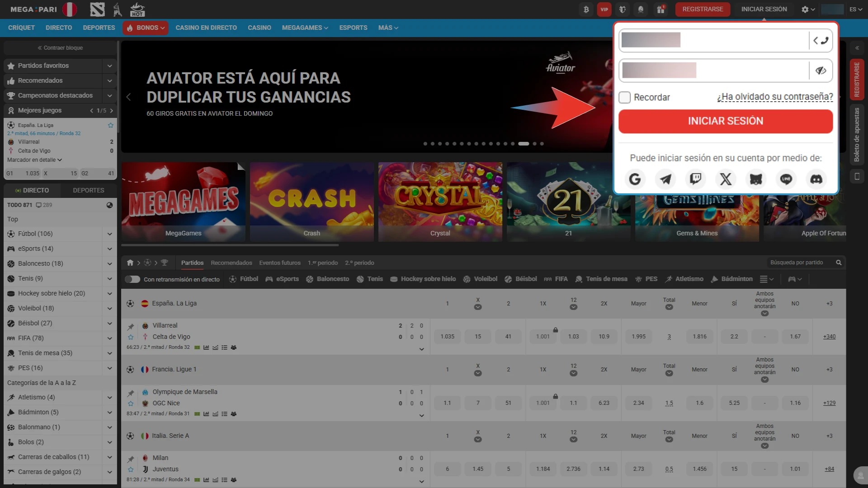868x488 pixels.
Task: Filter matches by Hockey sobre hielo
Action: pos(423,279)
